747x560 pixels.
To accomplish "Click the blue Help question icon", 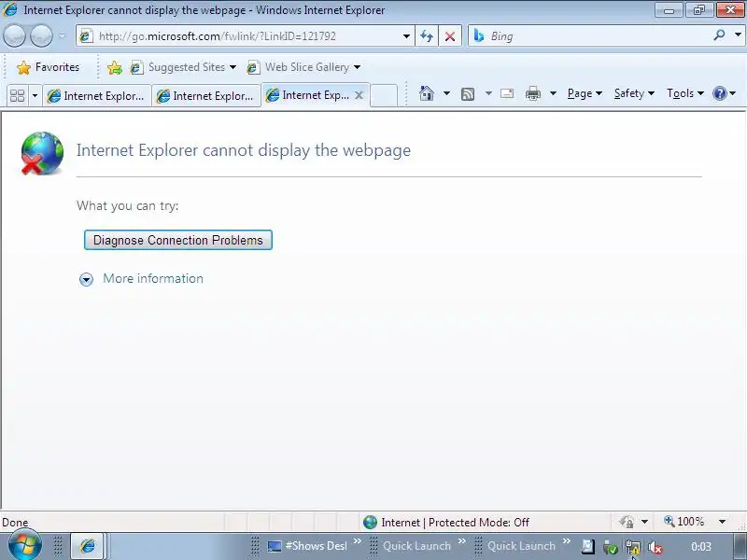I will [x=719, y=93].
